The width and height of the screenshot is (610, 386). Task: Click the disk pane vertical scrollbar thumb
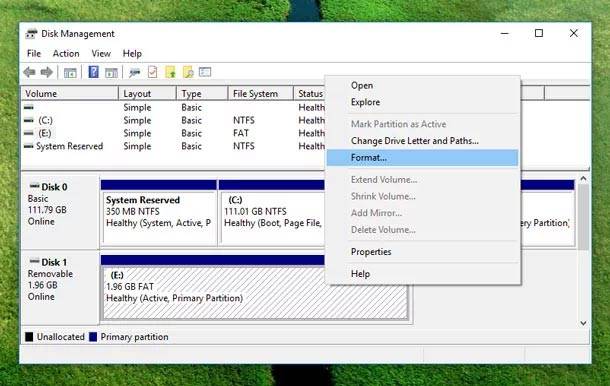pyautogui.click(x=583, y=217)
